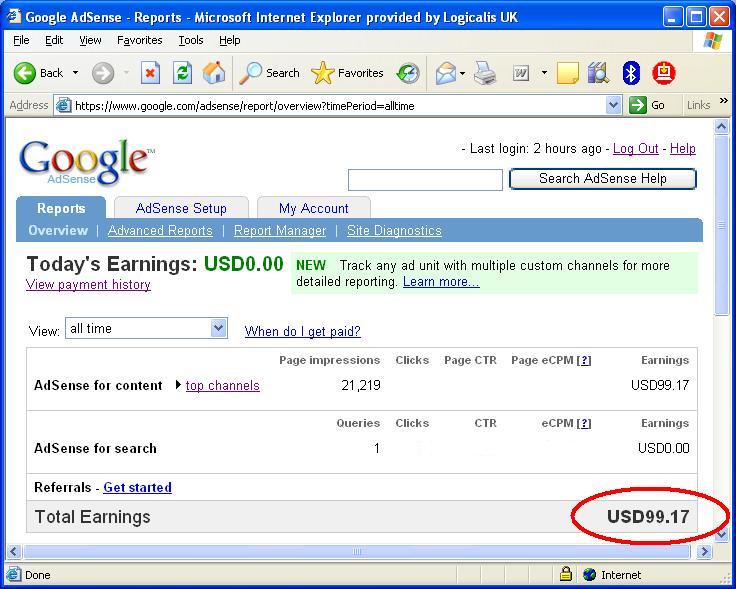Click the yellow note toolbar icon
This screenshot has width=736, height=589.
567,73
